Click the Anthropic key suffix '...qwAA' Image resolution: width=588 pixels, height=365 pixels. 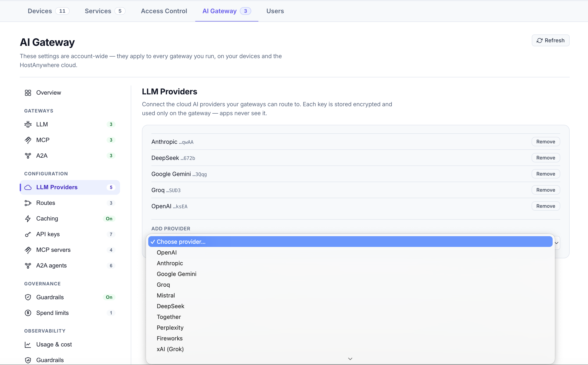coord(186,142)
